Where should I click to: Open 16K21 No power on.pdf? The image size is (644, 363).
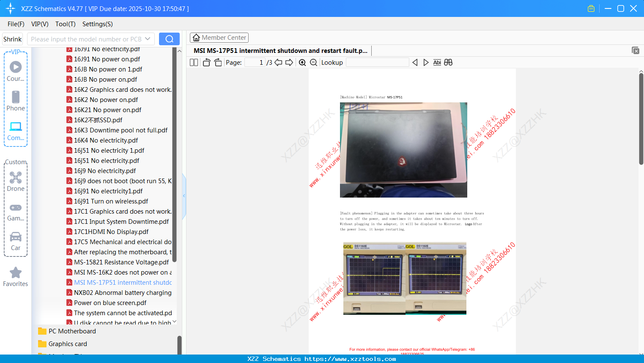click(x=107, y=110)
